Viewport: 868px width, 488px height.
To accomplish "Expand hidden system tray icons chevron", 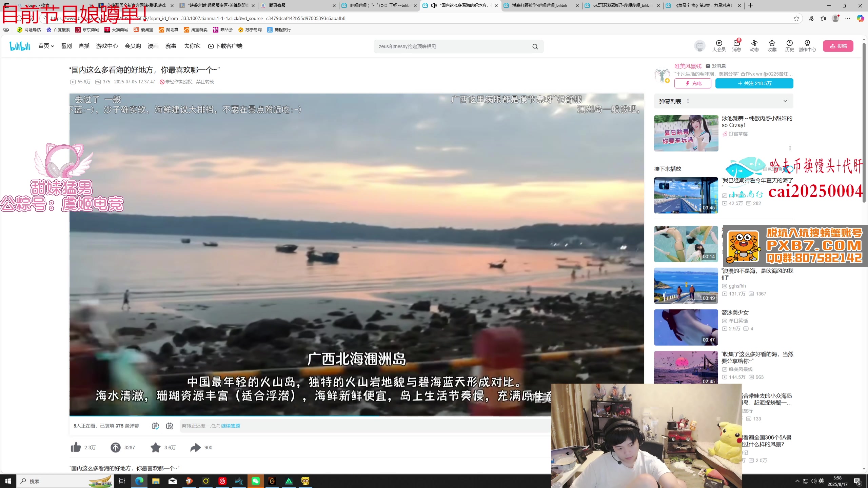I will click(x=797, y=481).
